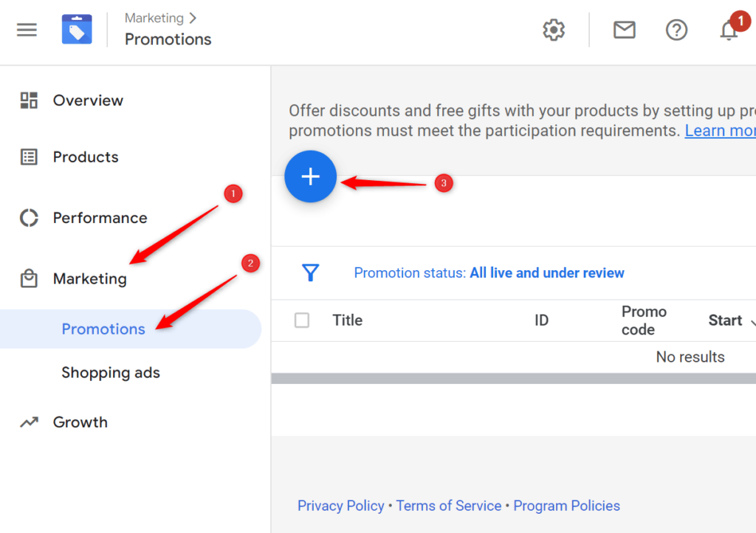The width and height of the screenshot is (756, 533).
Task: Toggle sorting on the Start column
Action: click(727, 320)
